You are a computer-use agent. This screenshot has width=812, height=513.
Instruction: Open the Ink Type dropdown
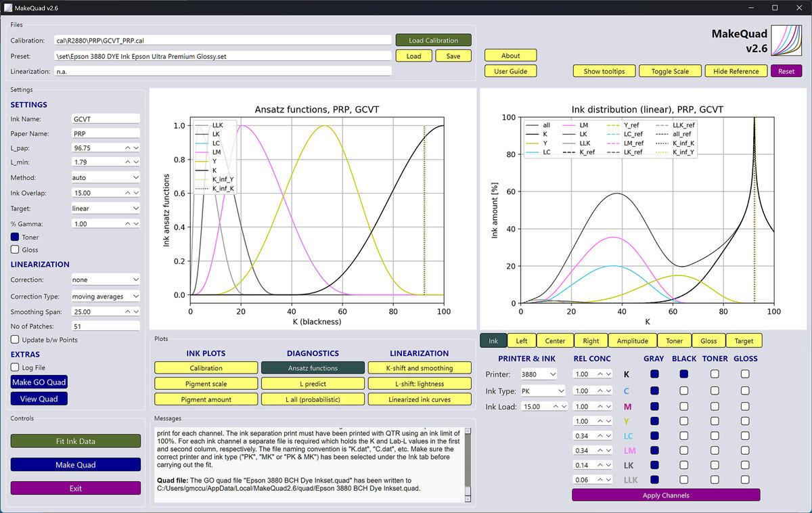pos(542,391)
